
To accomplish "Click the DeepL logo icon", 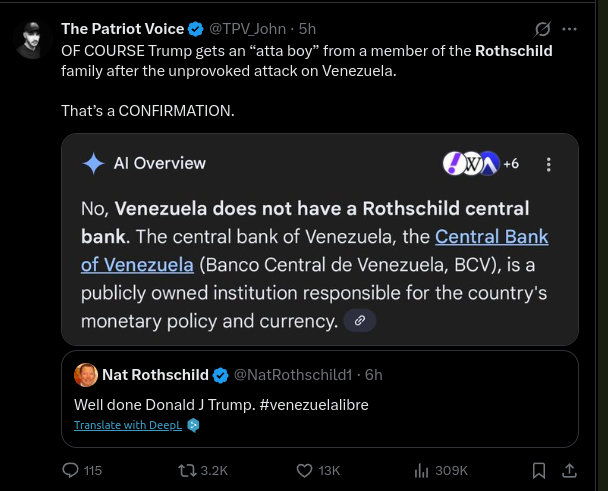I will [x=194, y=425].
